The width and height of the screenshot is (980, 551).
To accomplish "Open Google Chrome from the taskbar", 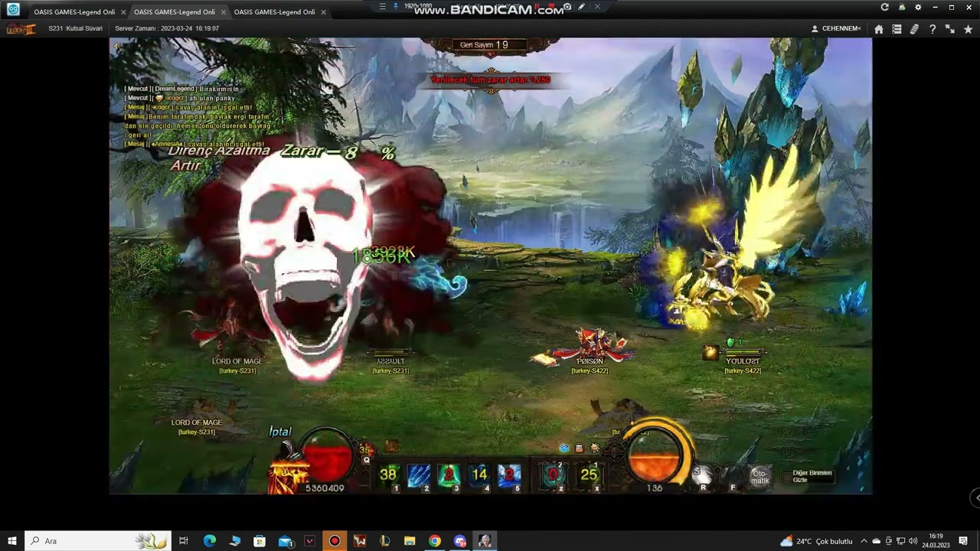I will (x=434, y=541).
